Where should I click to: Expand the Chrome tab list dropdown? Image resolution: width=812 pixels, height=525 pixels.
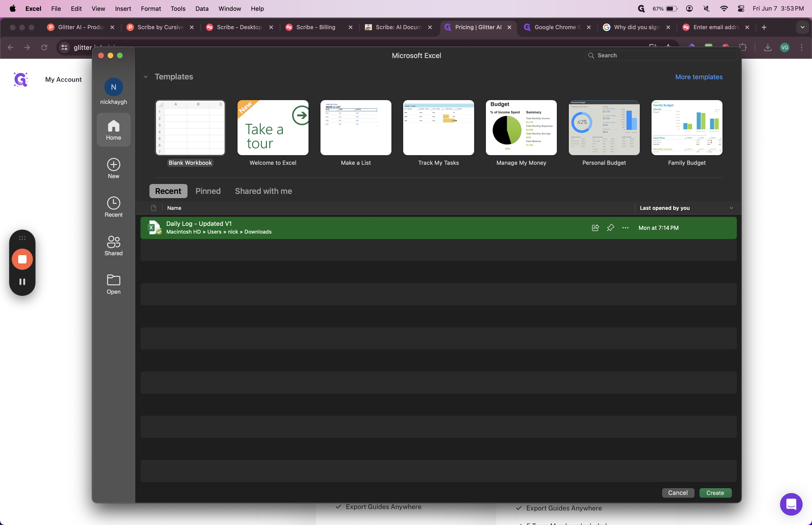802,27
